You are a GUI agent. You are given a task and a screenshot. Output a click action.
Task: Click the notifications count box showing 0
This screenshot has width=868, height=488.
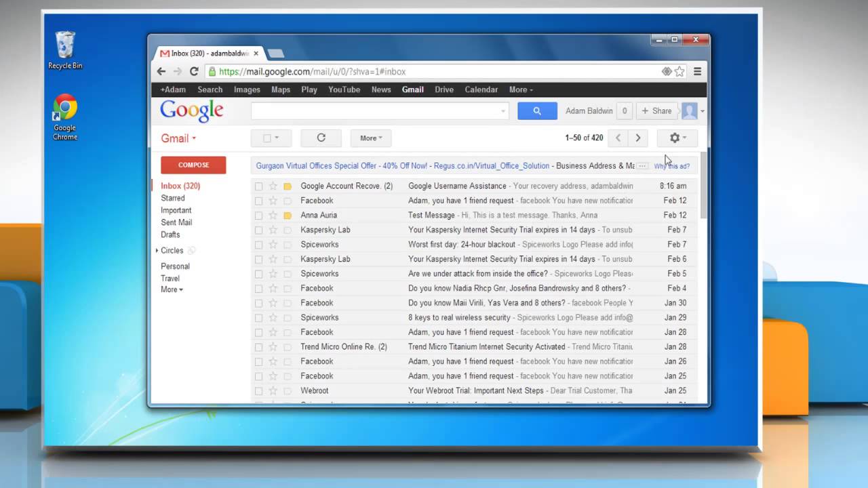pos(625,111)
